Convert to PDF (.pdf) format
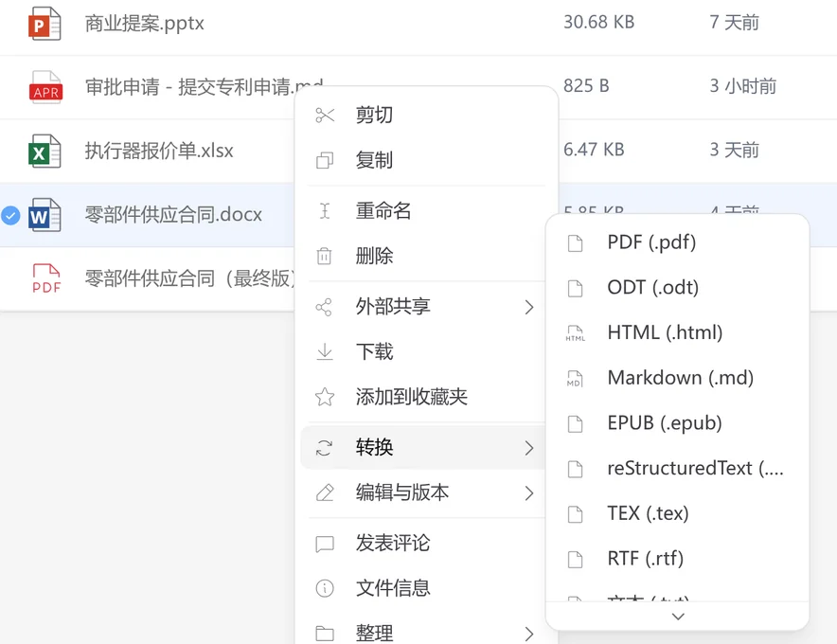The image size is (837, 644). coord(677,242)
